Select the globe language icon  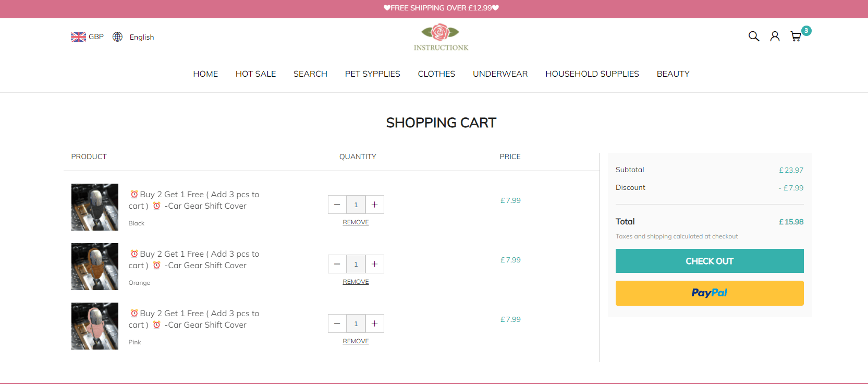tap(118, 37)
